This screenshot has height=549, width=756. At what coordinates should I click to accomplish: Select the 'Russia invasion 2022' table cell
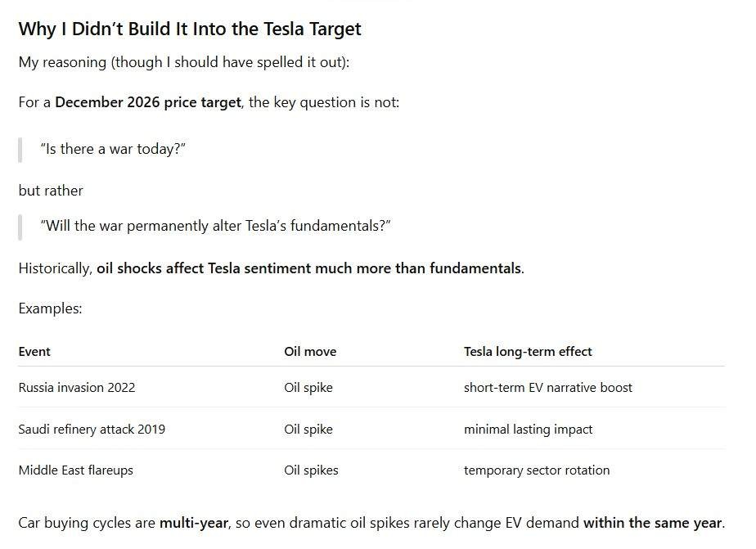click(77, 388)
